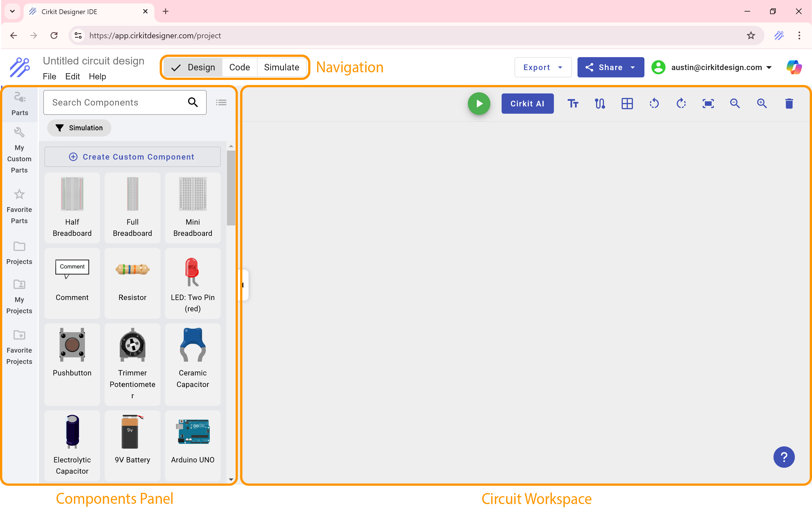This screenshot has height=508, width=812.
Task: Choose the Trimmer Potentiometer component
Action: pyautogui.click(x=132, y=364)
